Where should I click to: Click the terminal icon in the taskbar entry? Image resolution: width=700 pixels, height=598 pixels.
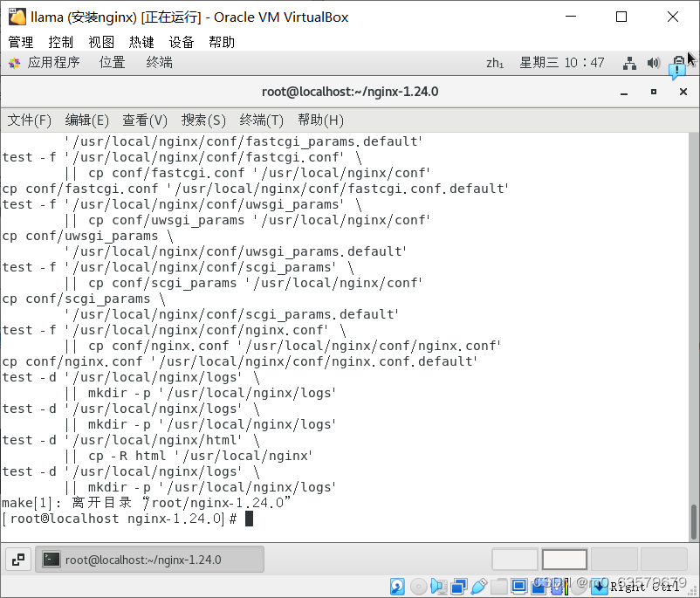(x=50, y=559)
